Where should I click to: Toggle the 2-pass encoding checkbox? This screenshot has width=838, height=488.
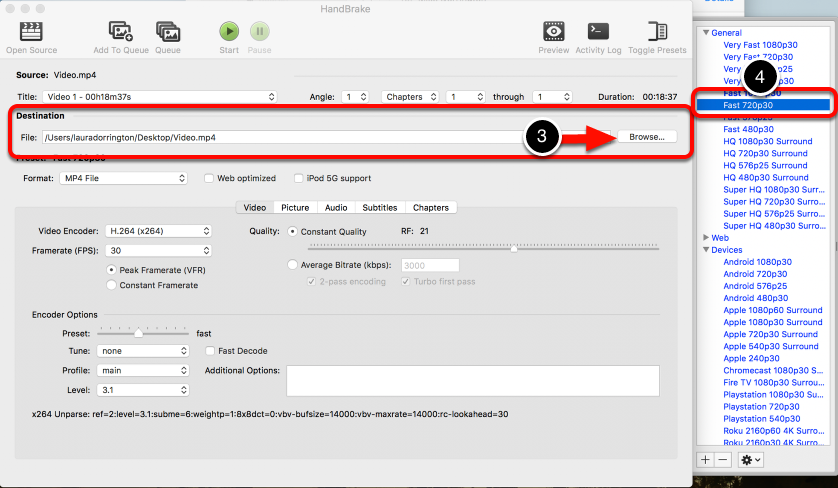pos(311,281)
